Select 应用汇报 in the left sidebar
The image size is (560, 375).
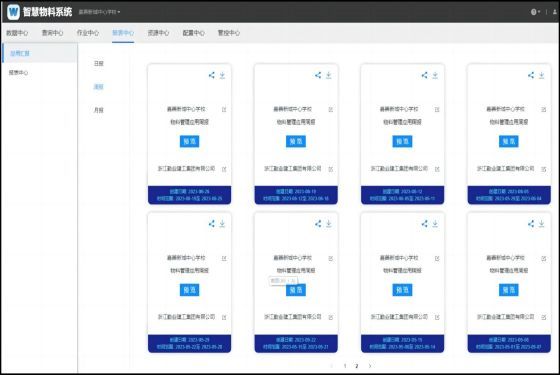click(x=40, y=53)
